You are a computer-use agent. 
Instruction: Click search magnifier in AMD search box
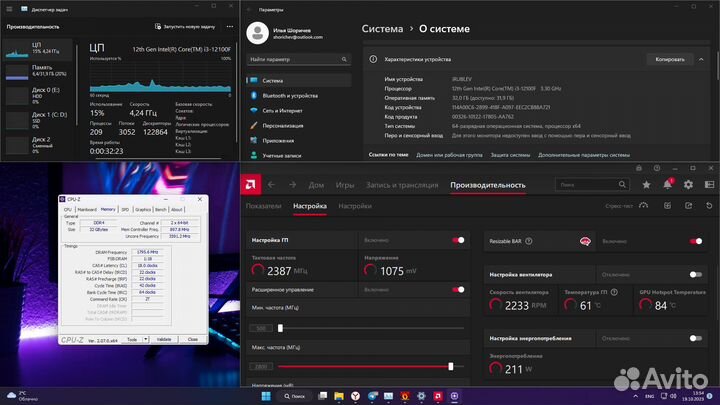click(x=622, y=185)
